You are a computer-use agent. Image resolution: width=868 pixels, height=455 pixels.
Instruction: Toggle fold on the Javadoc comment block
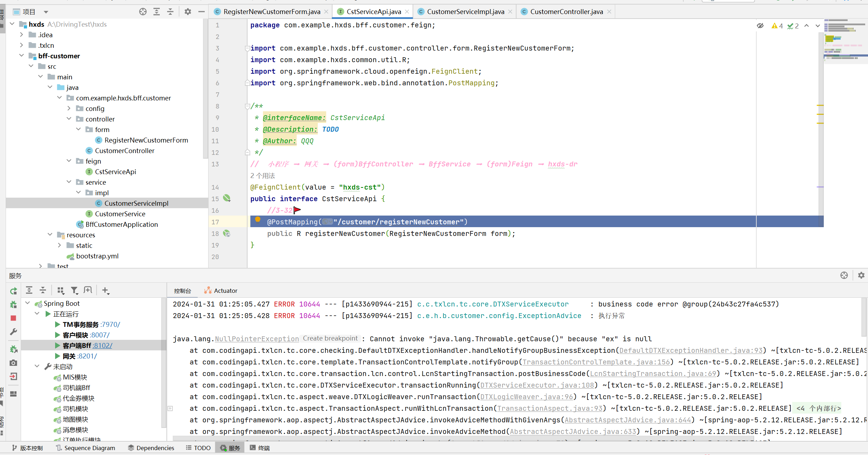[x=247, y=106]
